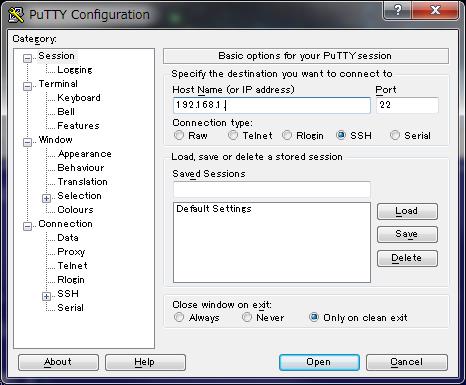Image resolution: width=466 pixels, height=385 pixels.
Task: Collapse the Session tree node
Action: click(x=27, y=58)
